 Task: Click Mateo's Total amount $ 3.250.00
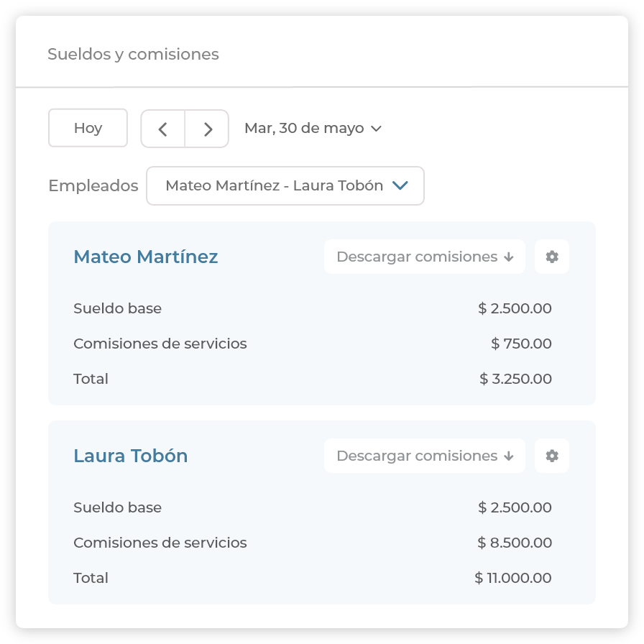(515, 379)
